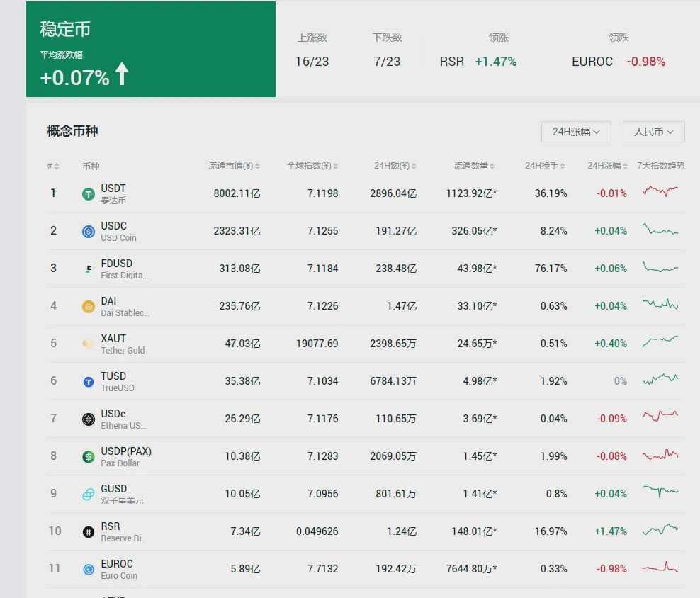View XAUT 7-day trend sparkline
Viewport: 700px width, 598px height.
[660, 342]
